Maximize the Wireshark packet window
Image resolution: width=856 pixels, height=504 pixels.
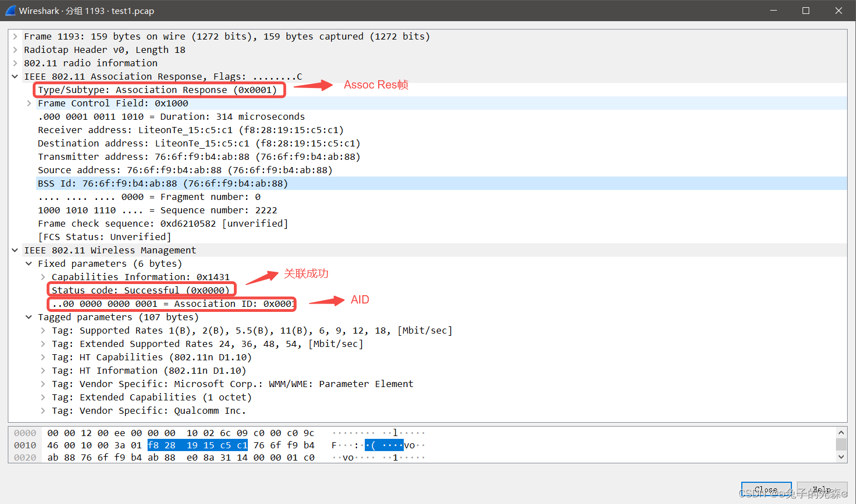[805, 11]
